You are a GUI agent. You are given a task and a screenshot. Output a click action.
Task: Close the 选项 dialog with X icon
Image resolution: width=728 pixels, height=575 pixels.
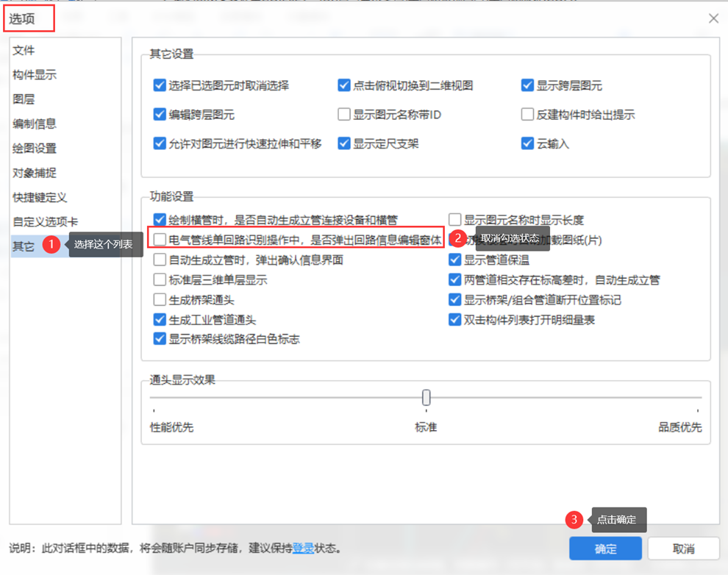pyautogui.click(x=713, y=18)
